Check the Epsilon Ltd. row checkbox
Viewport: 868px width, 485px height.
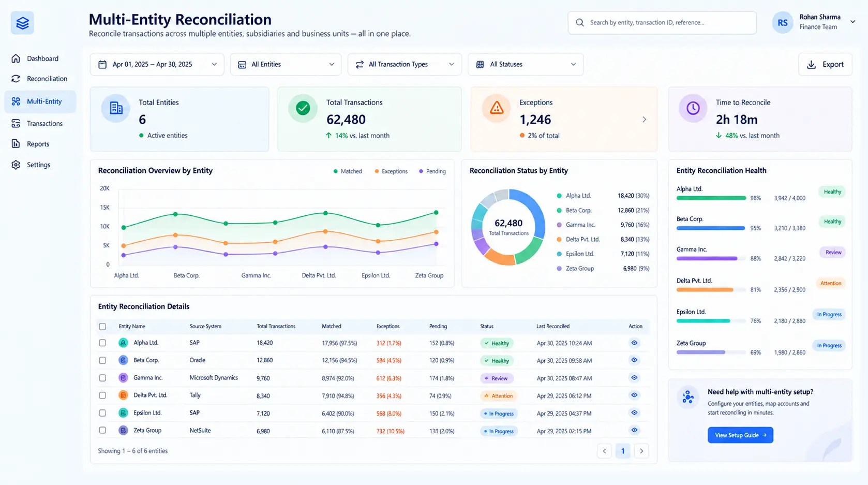click(102, 413)
